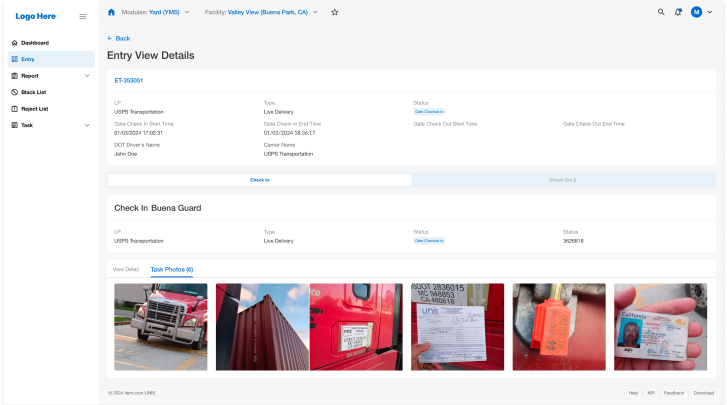Image resolution: width=727 pixels, height=405 pixels.
Task: Click the Feedback footer link
Action: coord(674,393)
